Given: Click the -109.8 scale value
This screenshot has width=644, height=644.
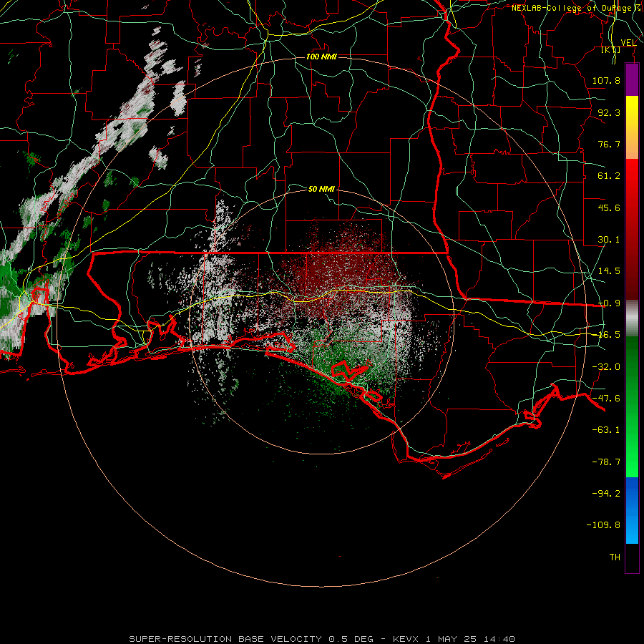Looking at the screenshot, I should [x=603, y=525].
